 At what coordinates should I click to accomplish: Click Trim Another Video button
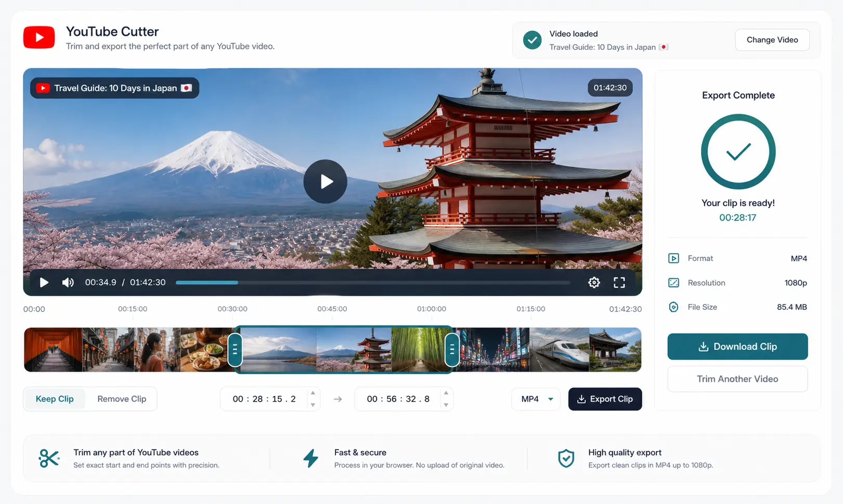tap(737, 379)
